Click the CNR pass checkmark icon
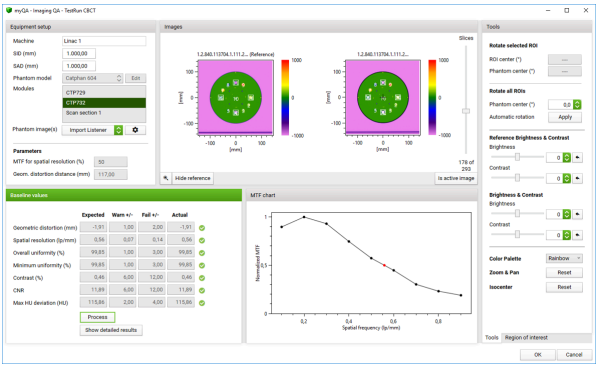 click(202, 291)
